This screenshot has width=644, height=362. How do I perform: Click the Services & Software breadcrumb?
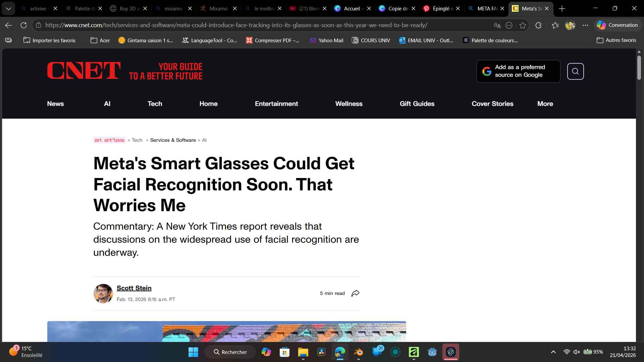click(x=173, y=140)
